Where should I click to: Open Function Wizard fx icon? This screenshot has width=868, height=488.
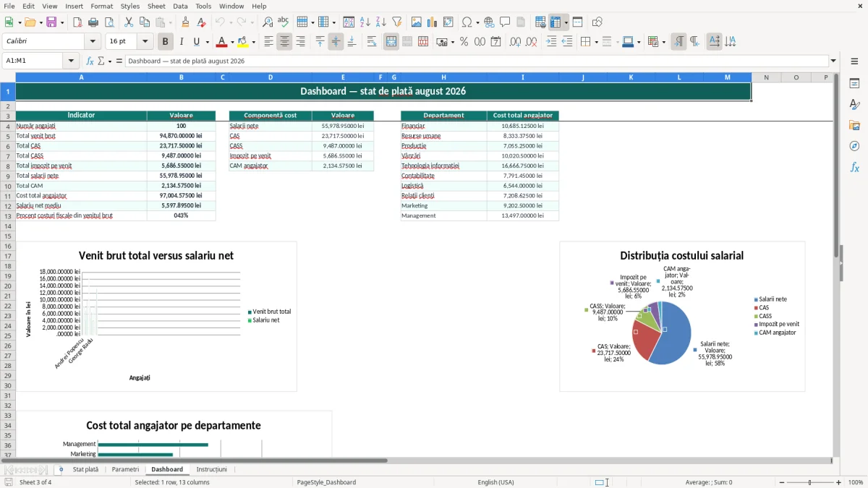click(90, 61)
